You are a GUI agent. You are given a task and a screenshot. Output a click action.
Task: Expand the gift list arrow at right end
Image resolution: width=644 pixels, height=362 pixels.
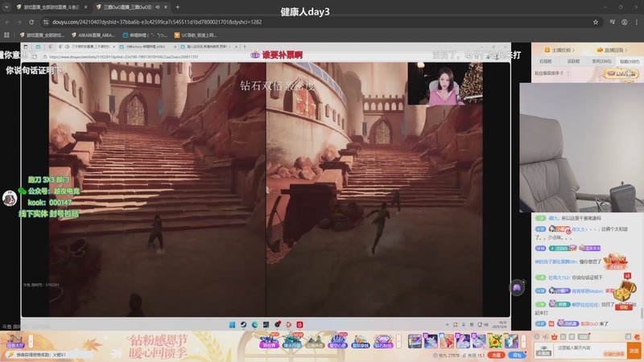tap(524, 341)
